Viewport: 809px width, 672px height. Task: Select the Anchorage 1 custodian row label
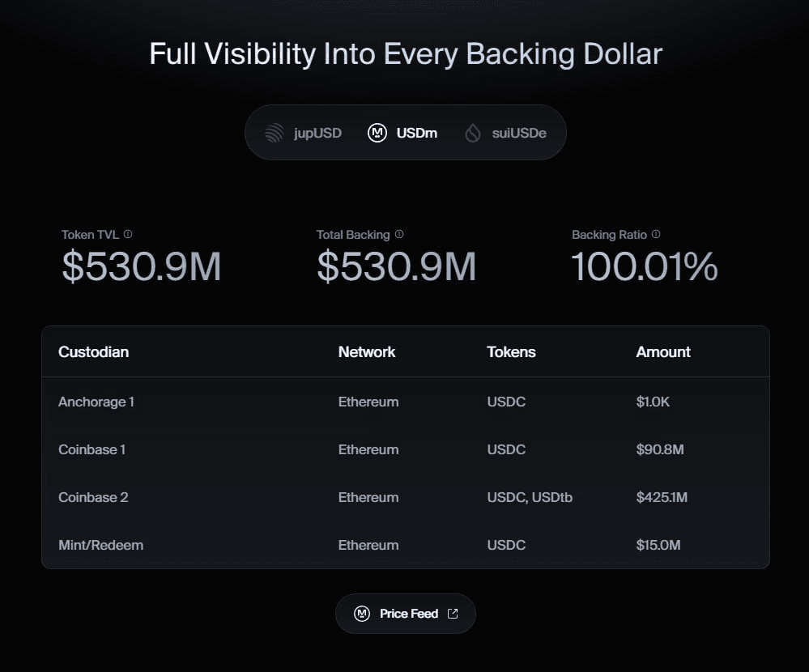(x=96, y=402)
